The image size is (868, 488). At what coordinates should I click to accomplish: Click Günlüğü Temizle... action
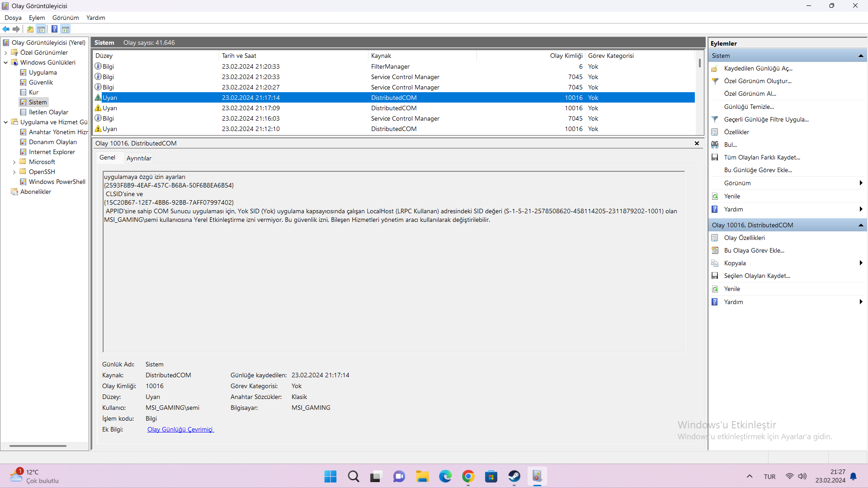749,107
